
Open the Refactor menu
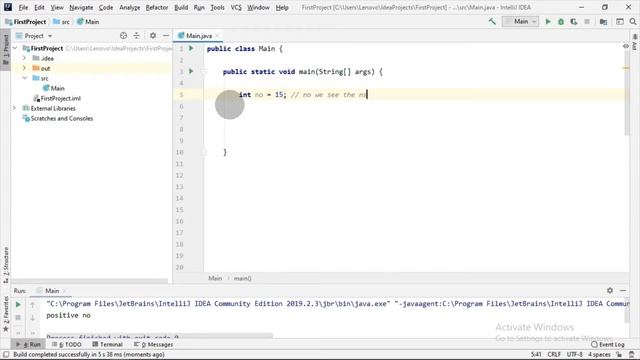(157, 7)
